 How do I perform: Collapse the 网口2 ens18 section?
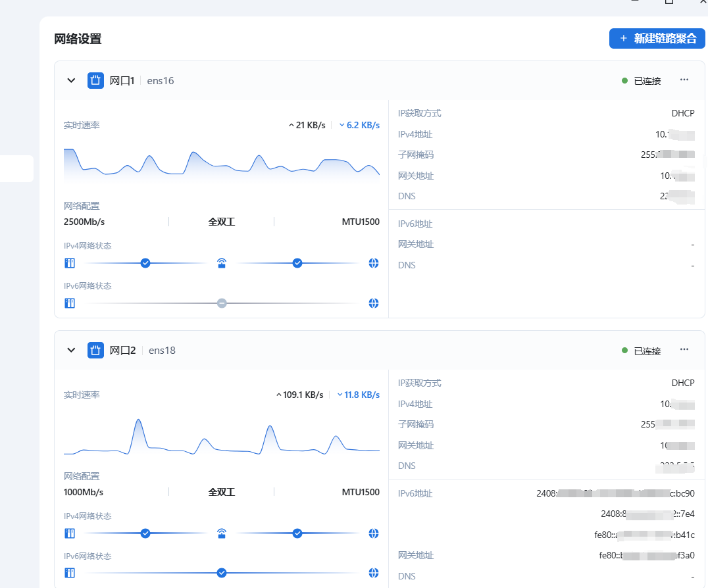(71, 350)
